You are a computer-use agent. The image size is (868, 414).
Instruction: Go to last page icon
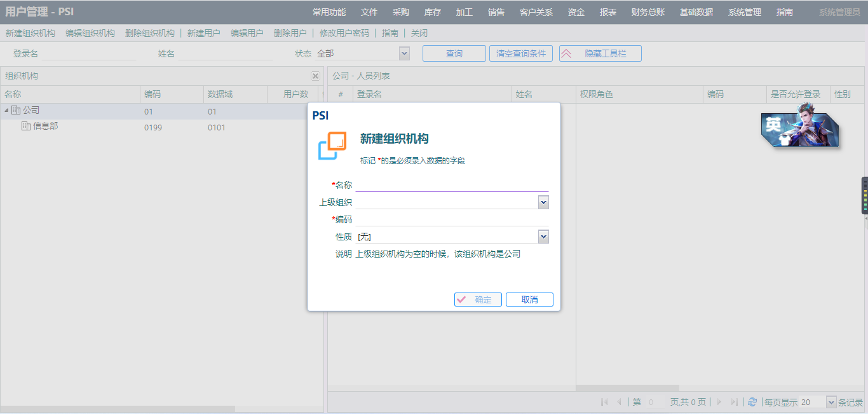(x=735, y=402)
